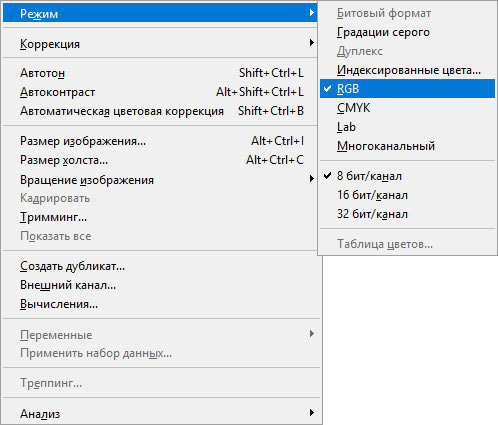This screenshot has height=425, width=498.
Task: Click the Shift+Ctrl+B shortcut label
Action: (x=271, y=111)
